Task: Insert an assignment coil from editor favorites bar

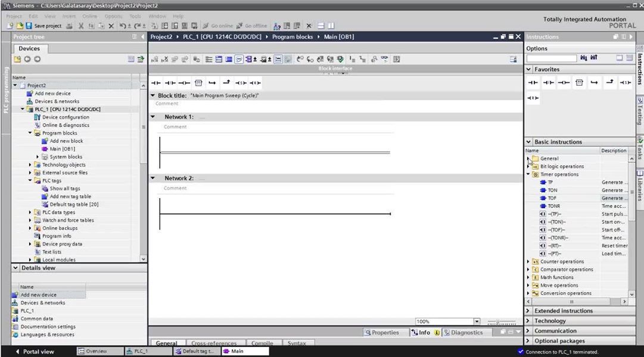Action: point(184,83)
